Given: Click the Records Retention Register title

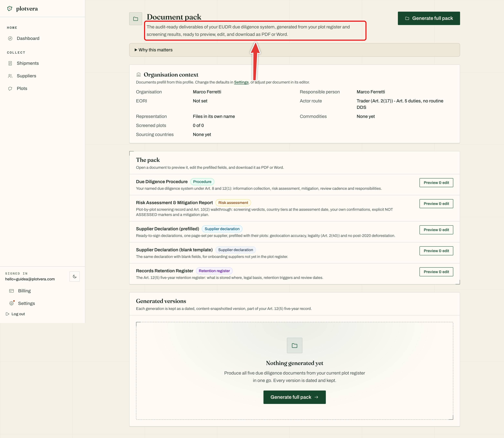Looking at the screenshot, I should pyautogui.click(x=164, y=271).
